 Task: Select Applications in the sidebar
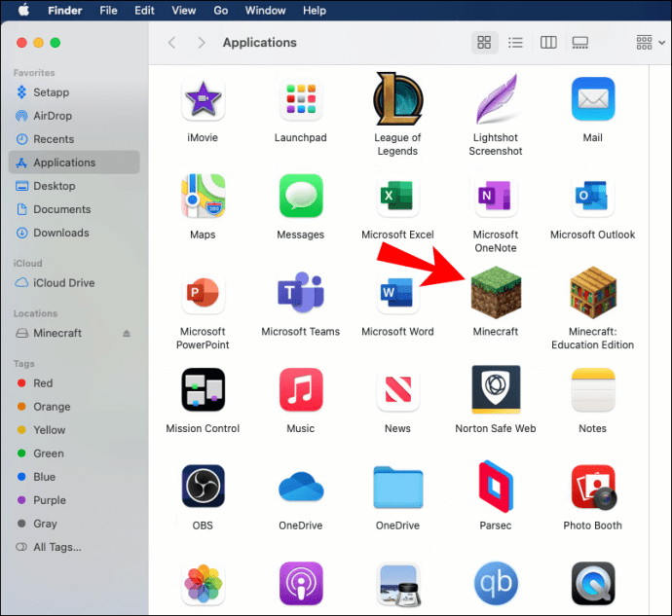click(74, 163)
